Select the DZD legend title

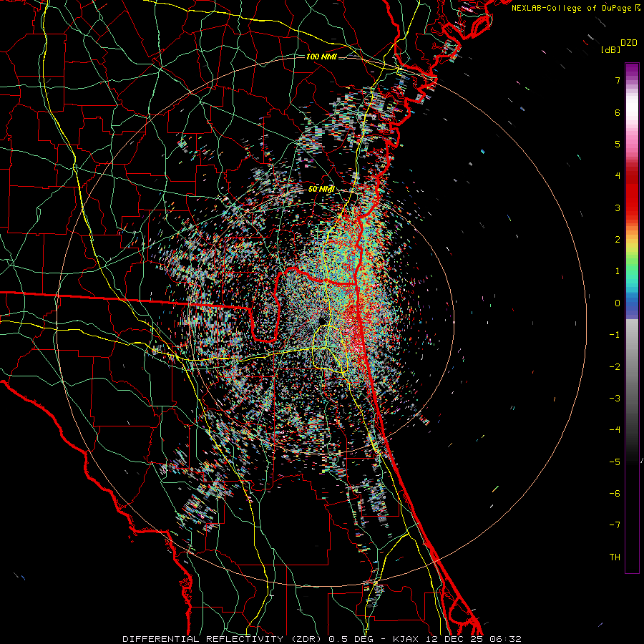[x=629, y=42]
